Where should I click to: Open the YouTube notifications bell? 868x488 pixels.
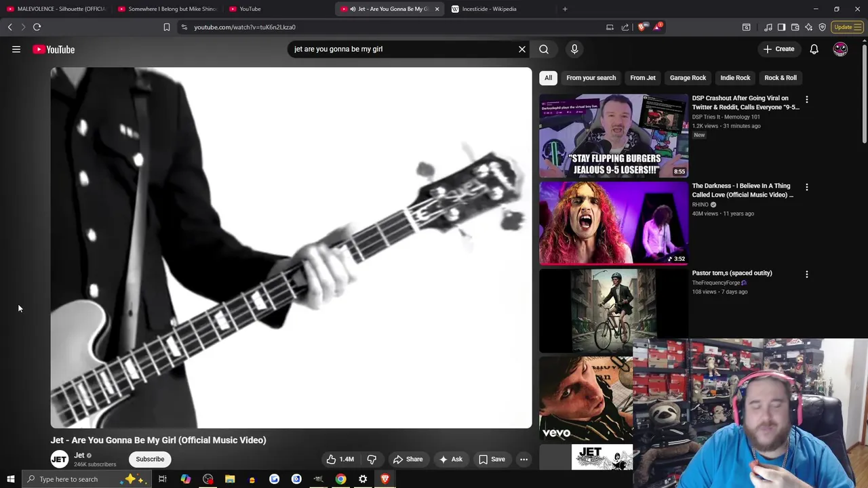pos(814,49)
